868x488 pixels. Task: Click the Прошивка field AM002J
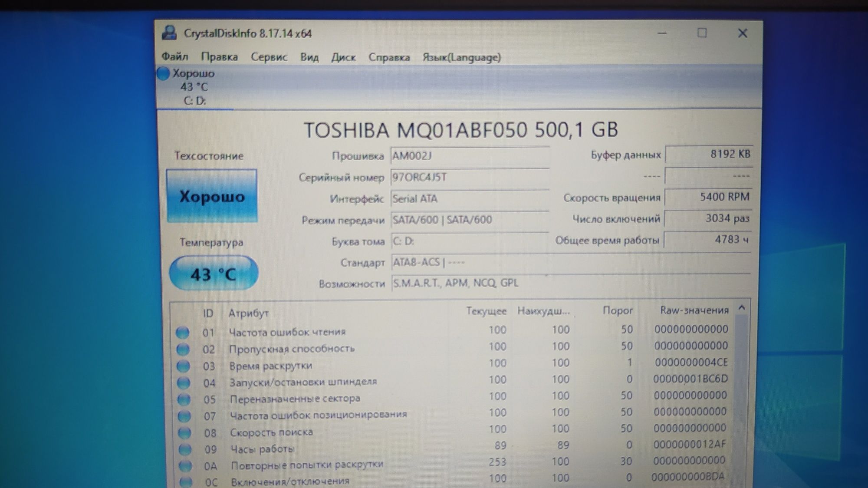(x=470, y=156)
